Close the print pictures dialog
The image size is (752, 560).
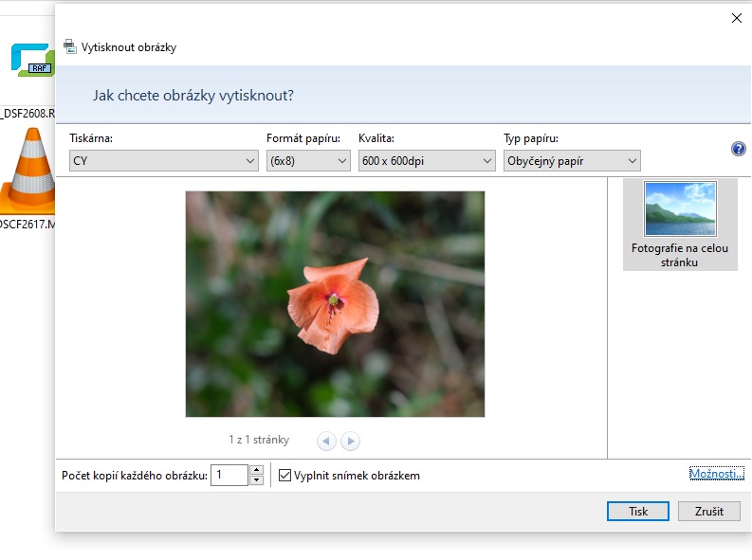pos(737,17)
